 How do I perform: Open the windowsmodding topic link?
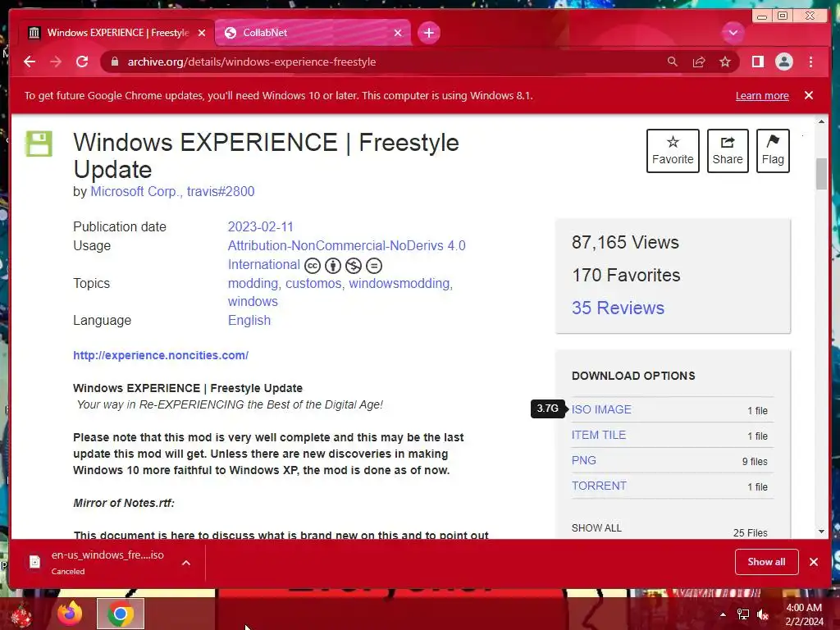coord(399,283)
